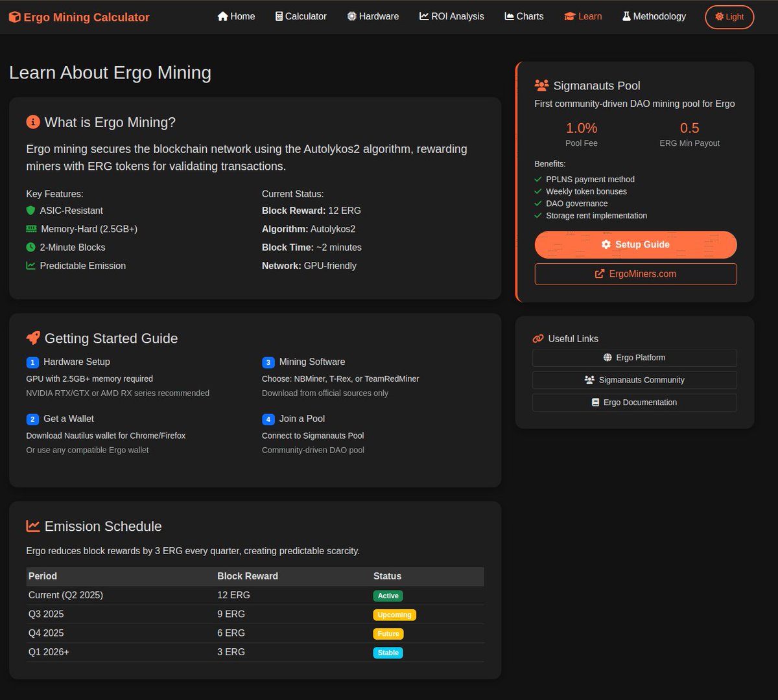Open the ErgoMiners.com link button

coord(635,274)
